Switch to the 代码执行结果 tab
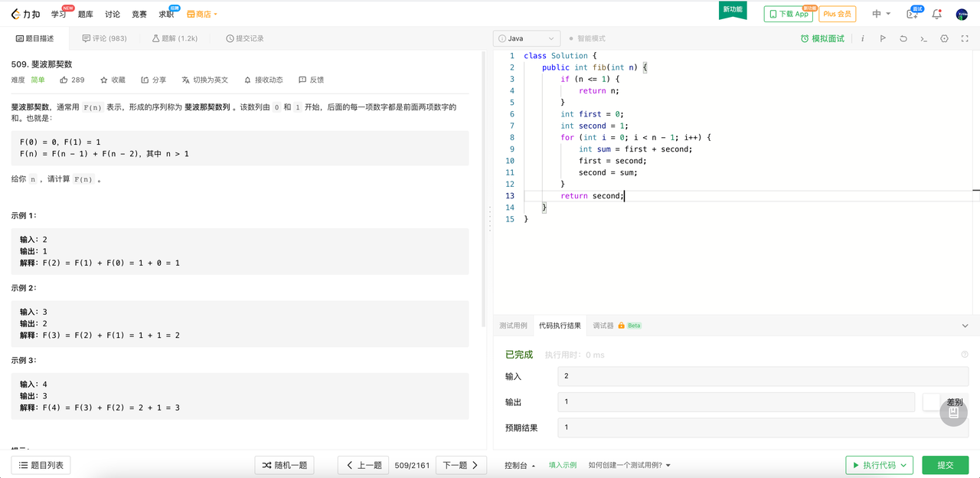 560,326
